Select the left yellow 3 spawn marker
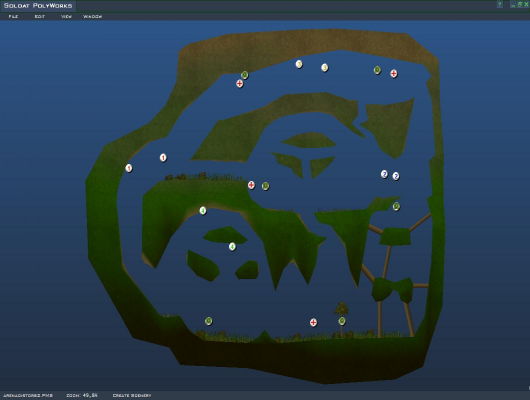The image size is (530, 400). click(x=299, y=64)
